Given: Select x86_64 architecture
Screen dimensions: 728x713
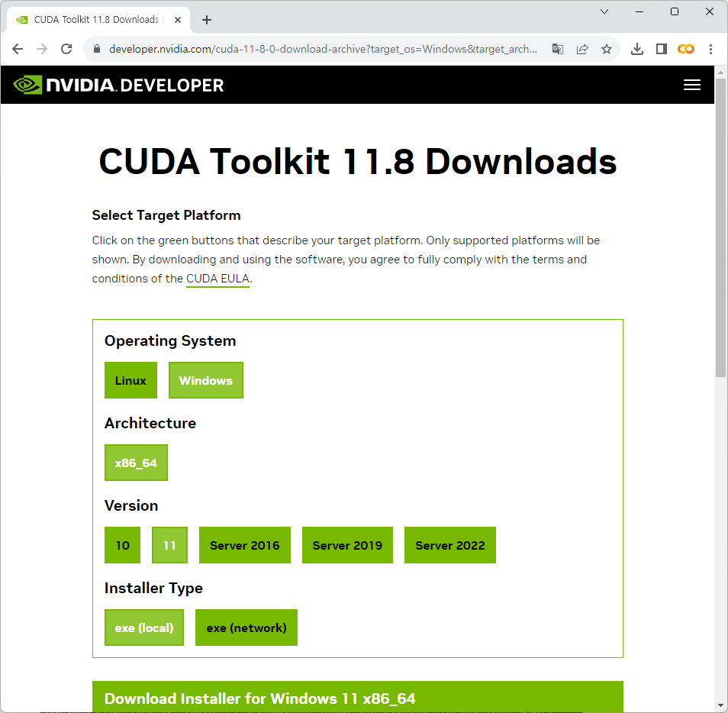Looking at the screenshot, I should click(x=136, y=463).
